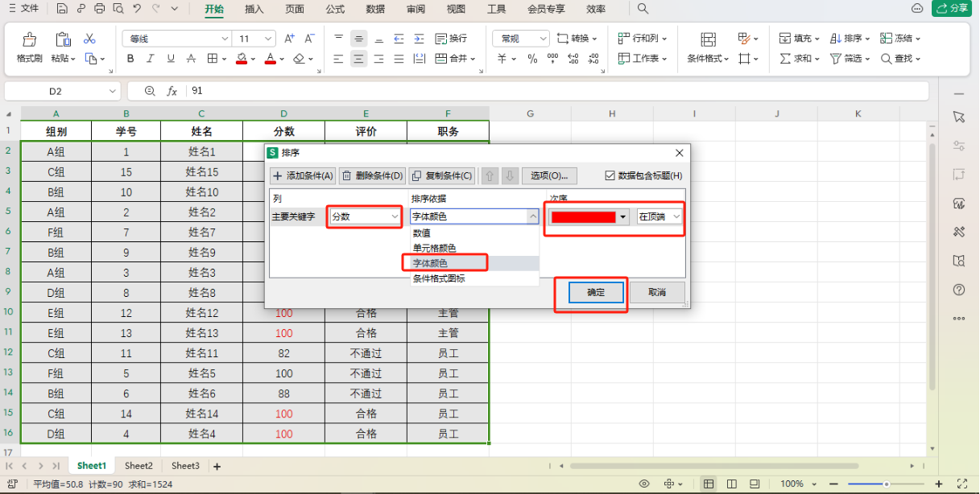Image resolution: width=980 pixels, height=494 pixels.
Task: Click the Print Preview icon
Action: pos(118,9)
